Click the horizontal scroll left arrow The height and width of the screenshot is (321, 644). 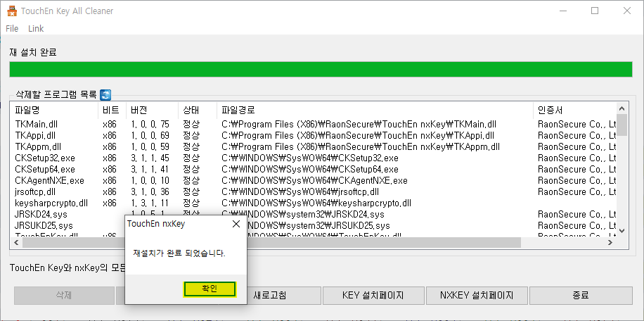16,243
